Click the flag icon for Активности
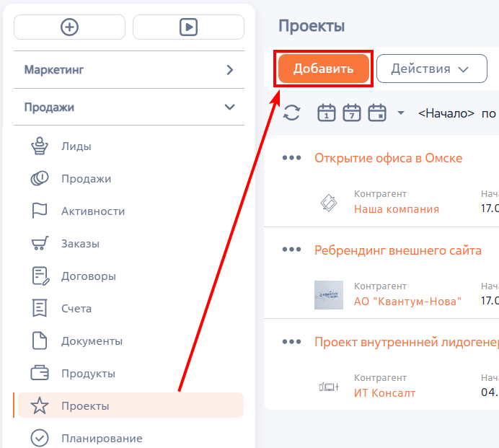499x448 pixels. 40,211
